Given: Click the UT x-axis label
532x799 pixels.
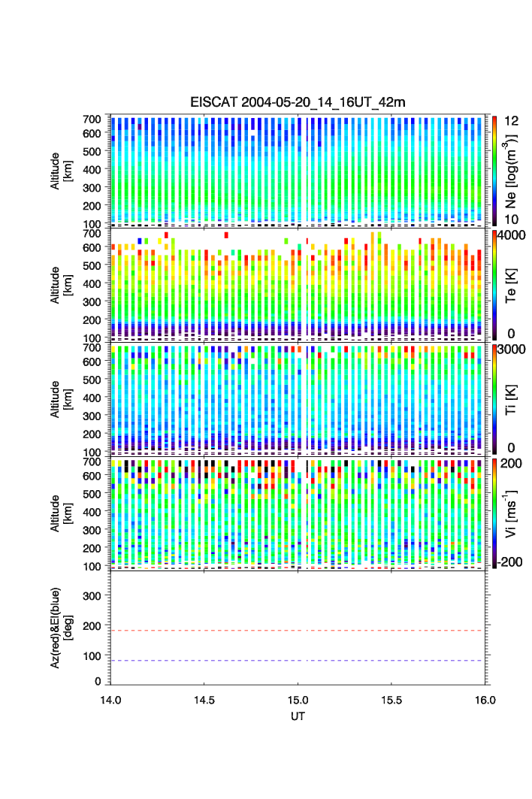Looking at the screenshot, I should (x=298, y=717).
